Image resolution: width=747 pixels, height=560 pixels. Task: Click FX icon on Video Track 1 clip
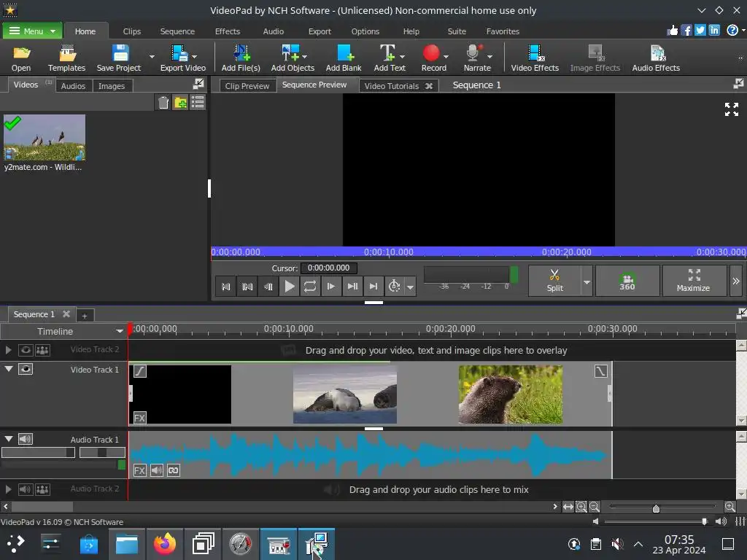click(139, 418)
